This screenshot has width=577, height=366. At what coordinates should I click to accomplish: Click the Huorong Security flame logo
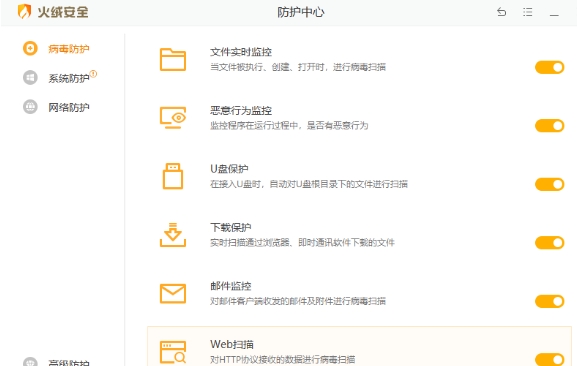point(24,11)
